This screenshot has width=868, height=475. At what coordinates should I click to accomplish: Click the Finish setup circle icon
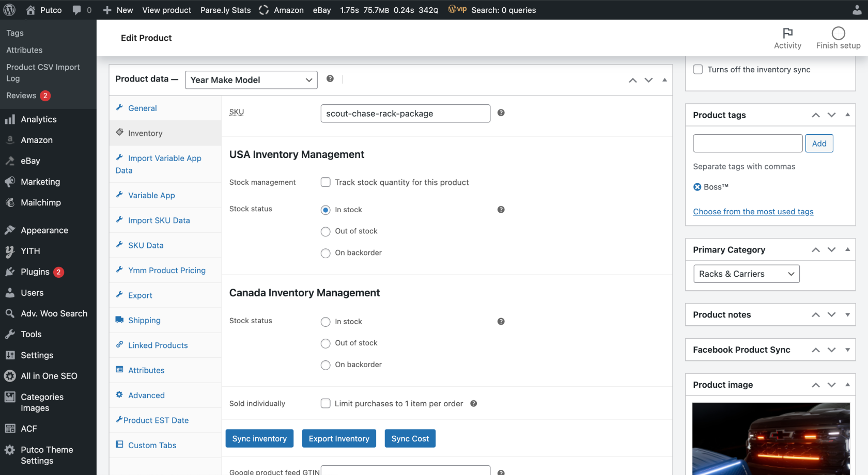pos(838,34)
